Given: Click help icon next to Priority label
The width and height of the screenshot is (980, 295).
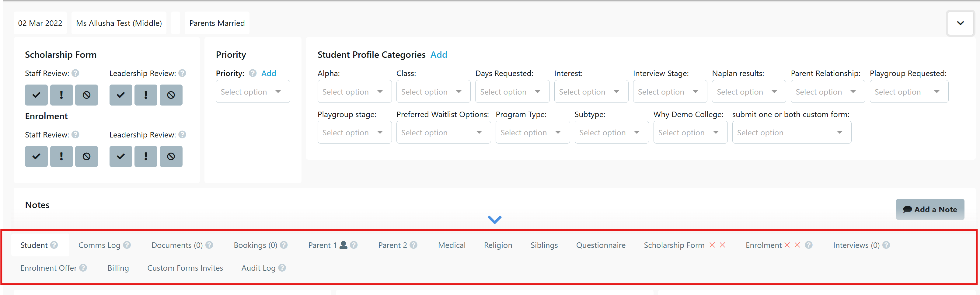Looking at the screenshot, I should coord(253,73).
